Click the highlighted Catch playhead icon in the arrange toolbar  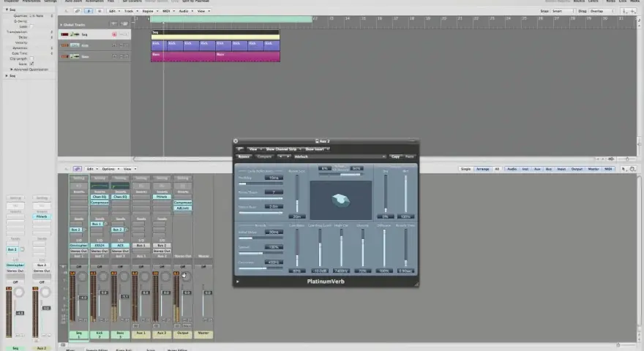89,11
